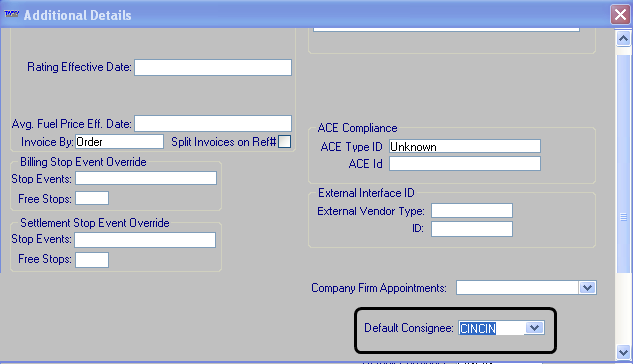Click the scrollbar up arrow
634x364 pixels.
[623, 38]
